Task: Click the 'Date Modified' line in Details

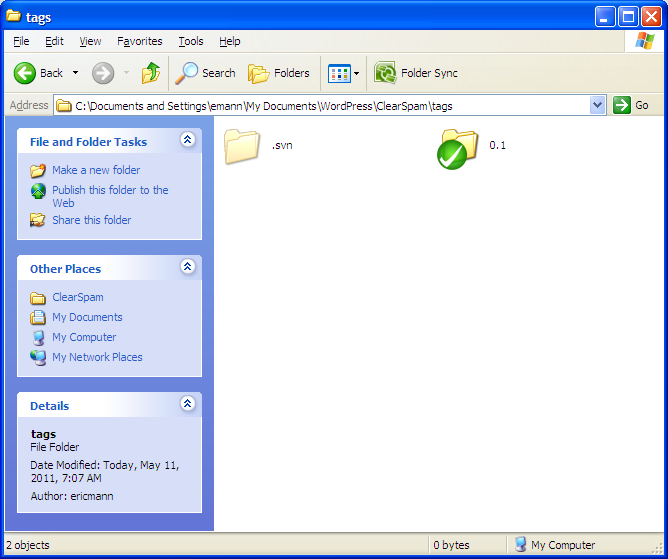Action: [105, 471]
